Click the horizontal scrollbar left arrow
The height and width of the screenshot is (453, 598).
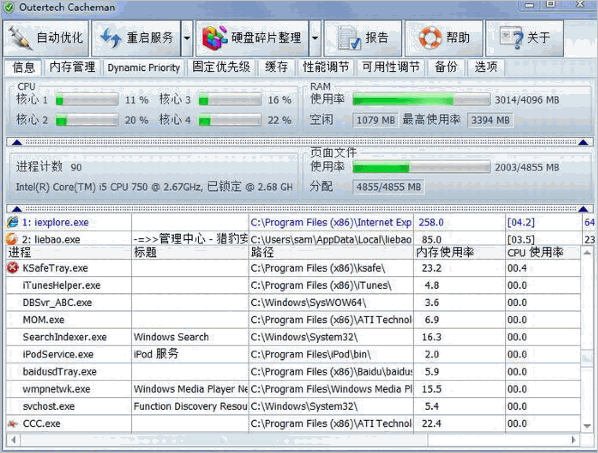tap(13, 440)
